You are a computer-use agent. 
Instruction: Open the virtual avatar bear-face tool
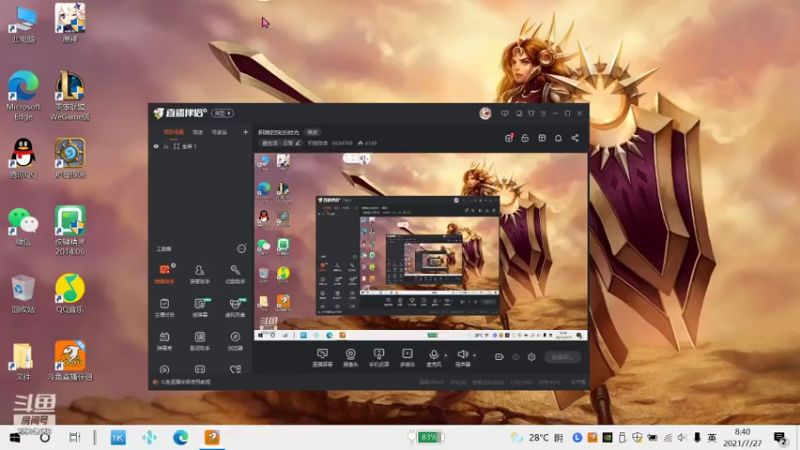point(235,308)
